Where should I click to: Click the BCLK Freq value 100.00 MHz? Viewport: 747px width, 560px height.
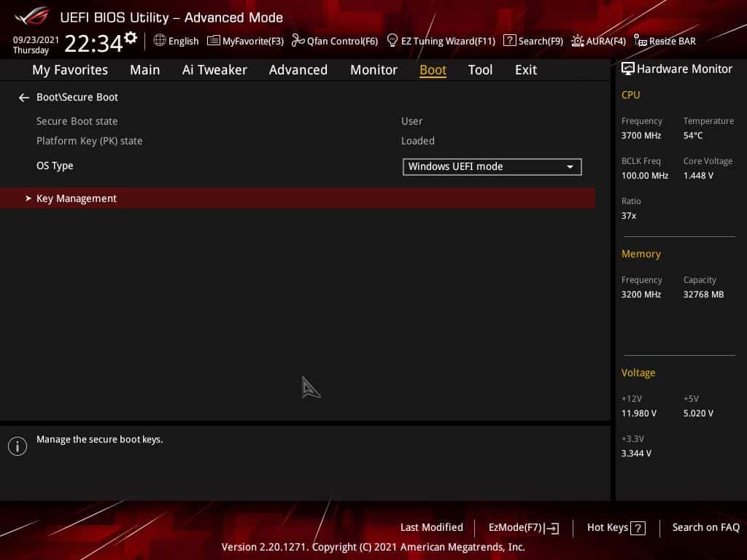[x=645, y=176]
